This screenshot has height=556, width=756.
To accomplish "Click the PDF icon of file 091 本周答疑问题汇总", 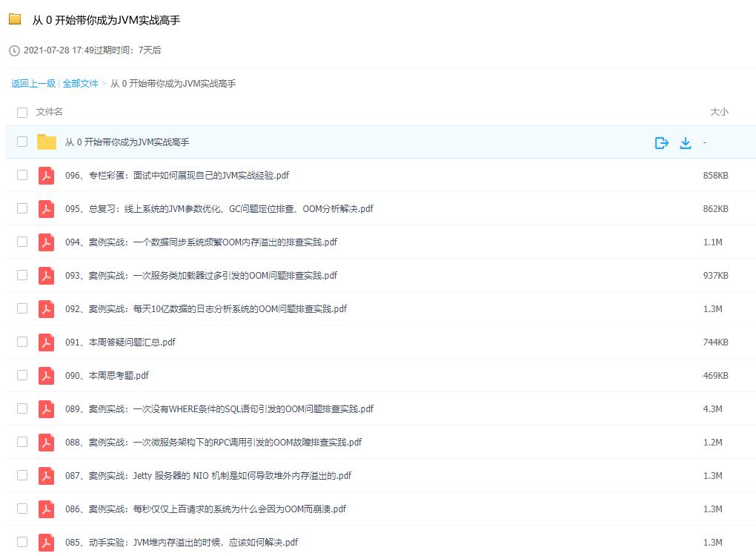I will 45,342.
